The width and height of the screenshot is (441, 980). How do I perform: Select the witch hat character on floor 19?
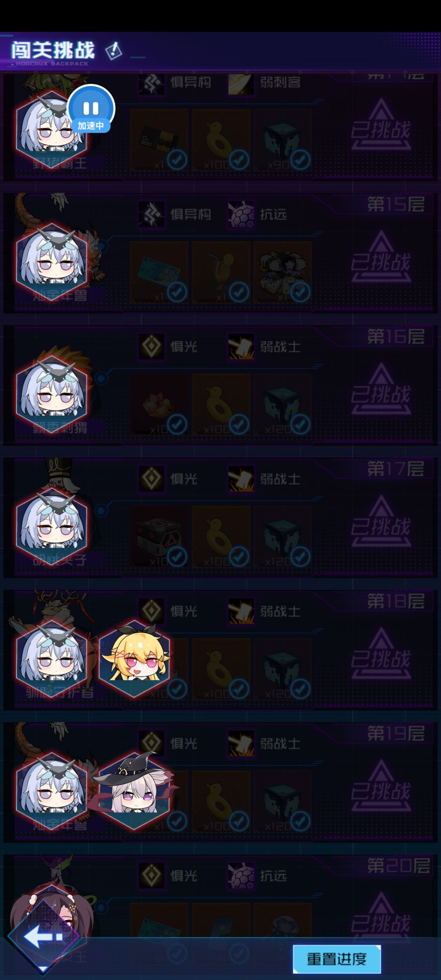pyautogui.click(x=134, y=791)
